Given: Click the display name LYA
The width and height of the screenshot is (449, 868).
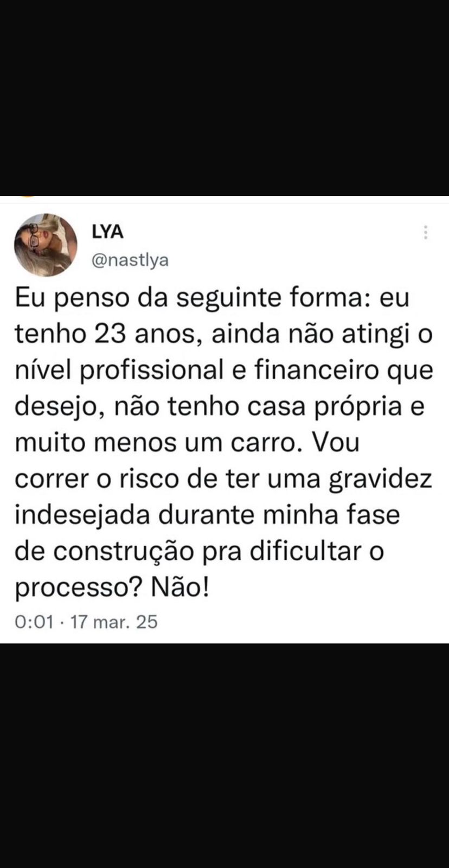Looking at the screenshot, I should pyautogui.click(x=107, y=232).
